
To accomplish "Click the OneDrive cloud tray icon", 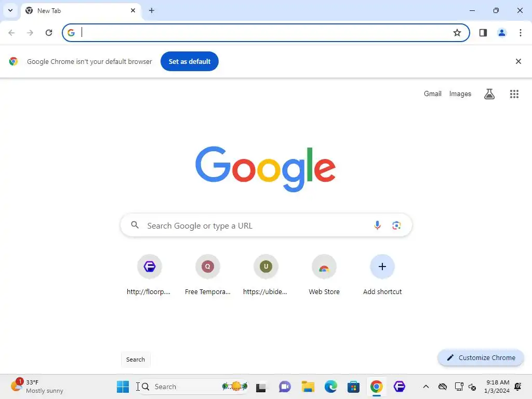I will tap(443, 387).
